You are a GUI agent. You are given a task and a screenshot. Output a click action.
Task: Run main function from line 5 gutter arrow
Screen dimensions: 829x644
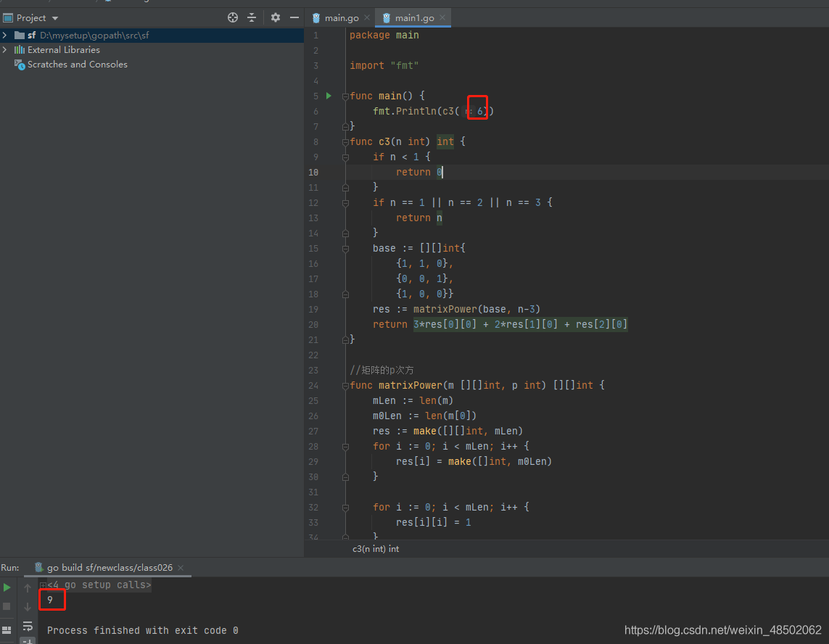click(329, 96)
